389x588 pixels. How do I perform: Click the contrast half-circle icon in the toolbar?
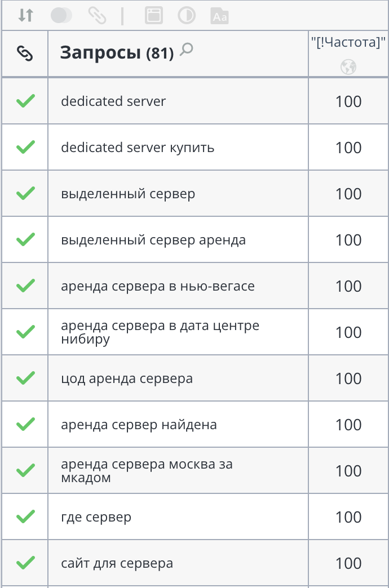tap(186, 15)
